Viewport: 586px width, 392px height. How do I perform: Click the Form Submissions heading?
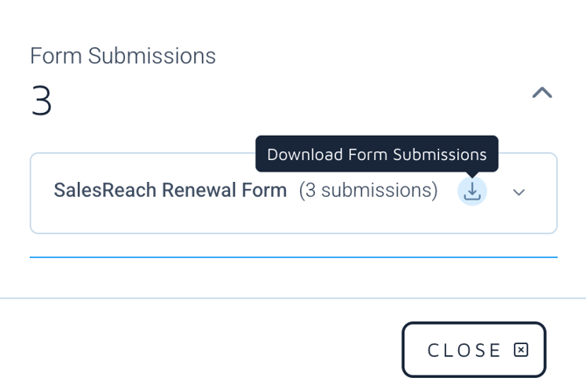[x=122, y=56]
